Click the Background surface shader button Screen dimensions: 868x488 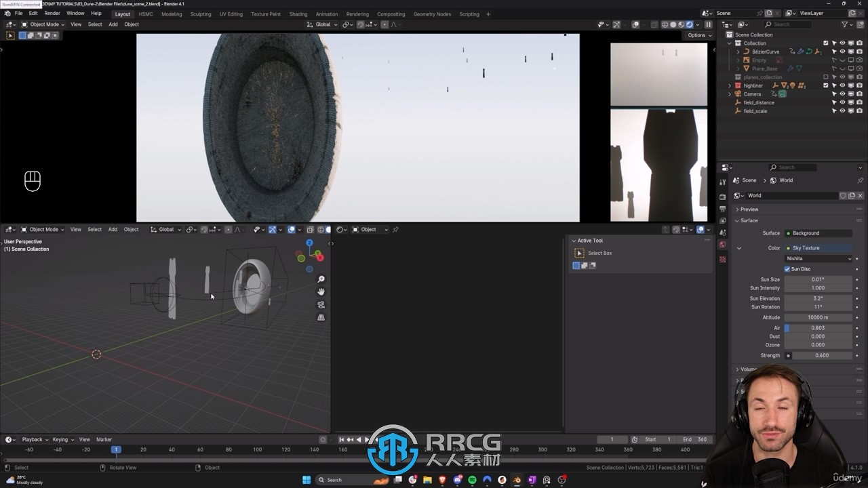818,233
